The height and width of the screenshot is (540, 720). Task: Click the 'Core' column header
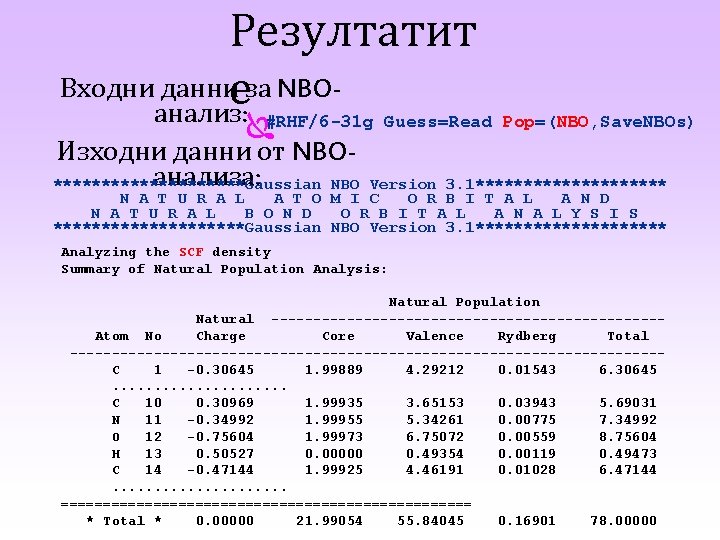338,336
